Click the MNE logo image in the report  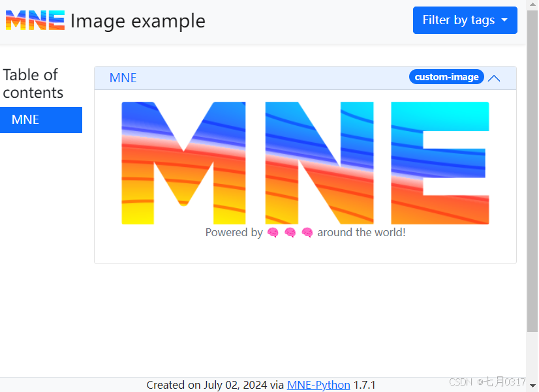[305, 162]
